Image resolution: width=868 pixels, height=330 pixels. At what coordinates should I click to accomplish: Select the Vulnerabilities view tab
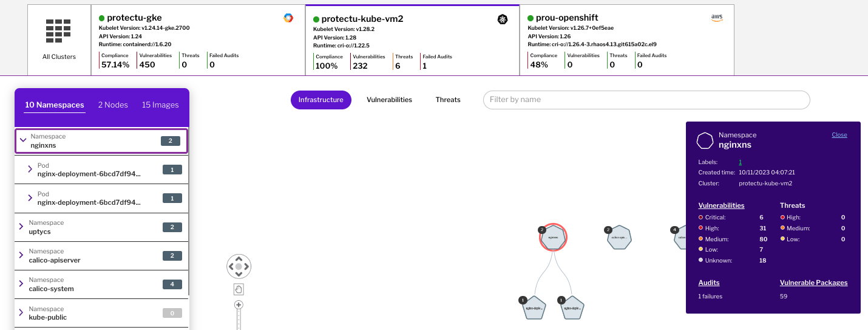click(x=389, y=100)
